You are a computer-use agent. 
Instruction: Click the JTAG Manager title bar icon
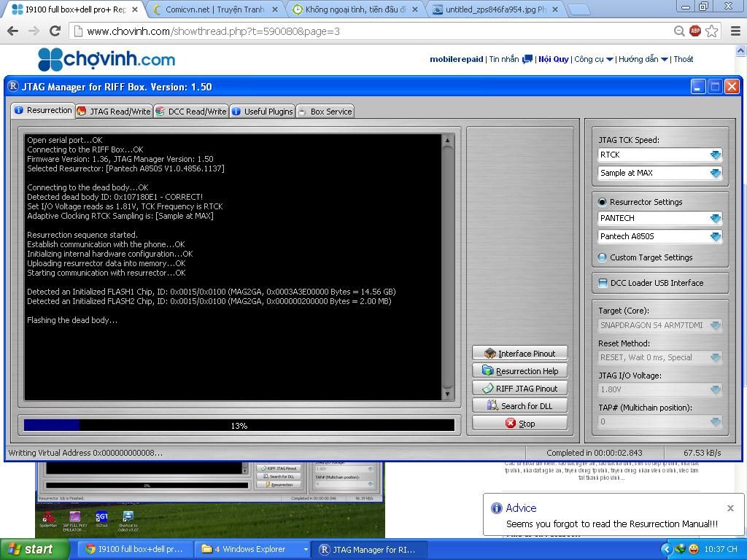coord(13,87)
